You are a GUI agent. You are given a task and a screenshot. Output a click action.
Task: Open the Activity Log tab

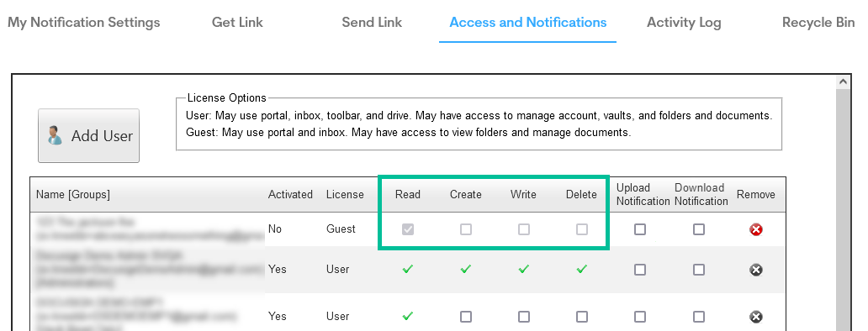[x=684, y=23]
